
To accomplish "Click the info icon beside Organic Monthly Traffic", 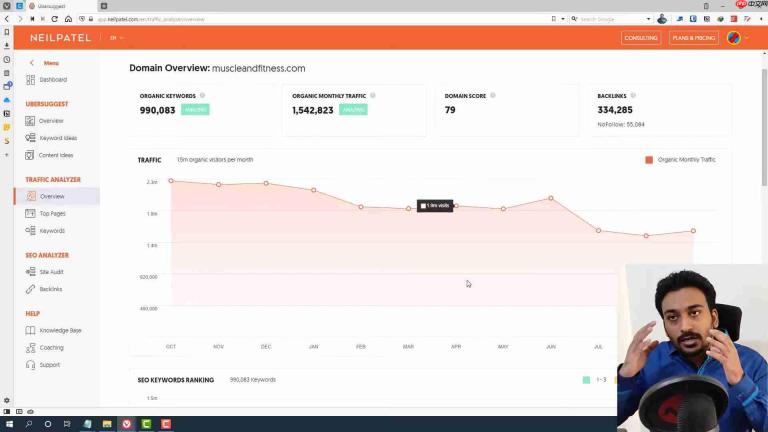I will pyautogui.click(x=373, y=96).
